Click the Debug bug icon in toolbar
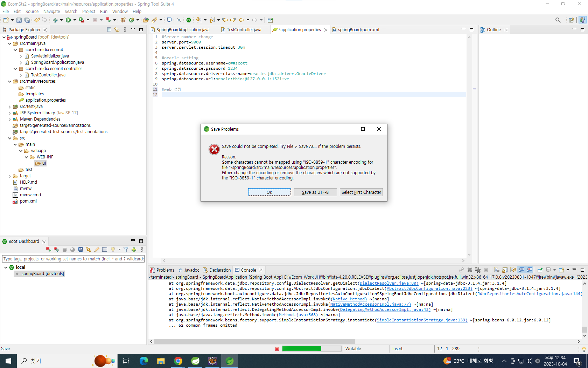This screenshot has height=368, width=588. (55, 20)
